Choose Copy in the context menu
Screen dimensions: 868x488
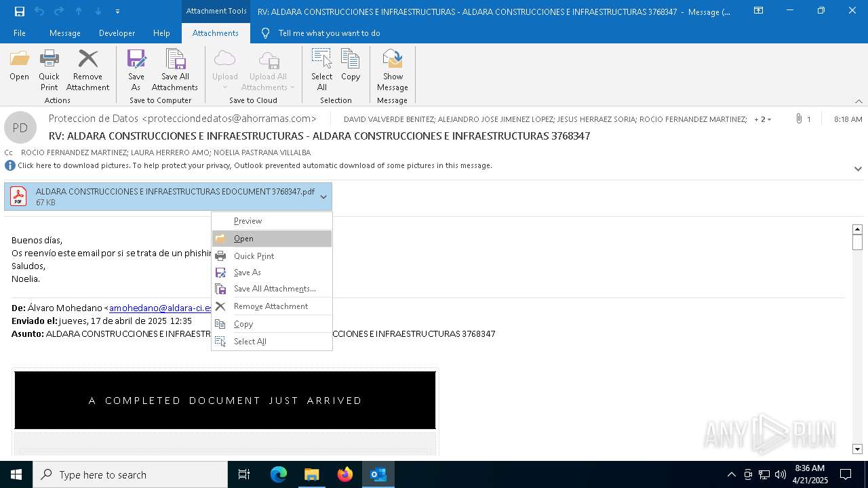point(272,324)
